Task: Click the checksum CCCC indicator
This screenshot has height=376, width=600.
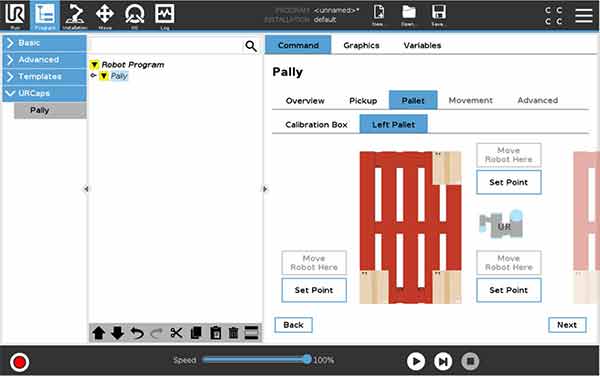Action: tap(554, 15)
